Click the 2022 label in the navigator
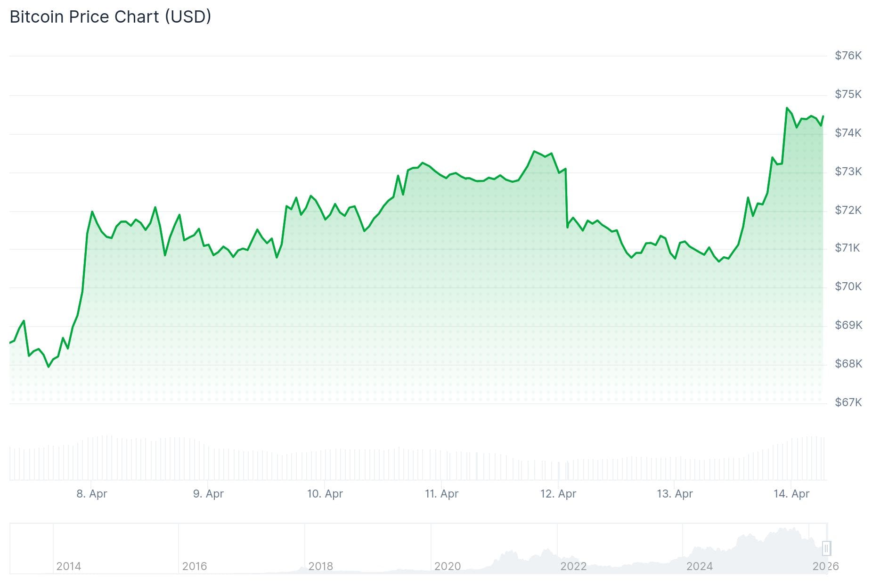The height and width of the screenshot is (588, 872). pos(573,566)
